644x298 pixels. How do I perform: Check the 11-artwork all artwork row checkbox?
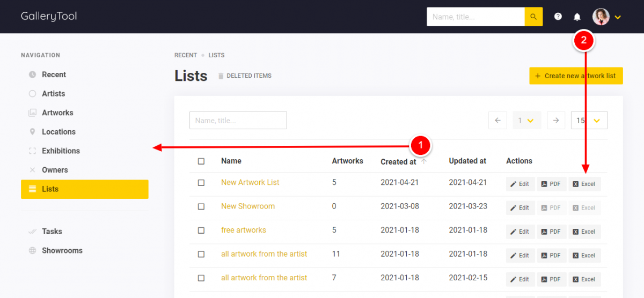point(201,254)
